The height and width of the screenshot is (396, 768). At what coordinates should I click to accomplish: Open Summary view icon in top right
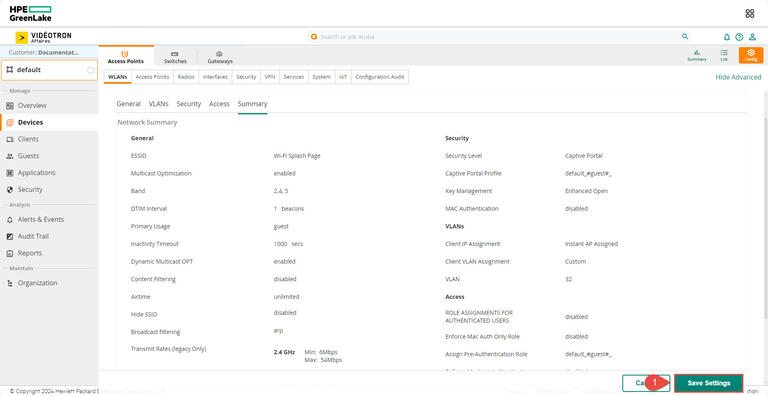[696, 55]
